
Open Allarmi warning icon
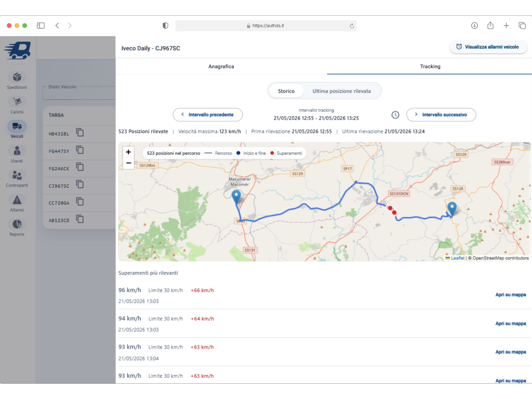pyautogui.click(x=17, y=200)
